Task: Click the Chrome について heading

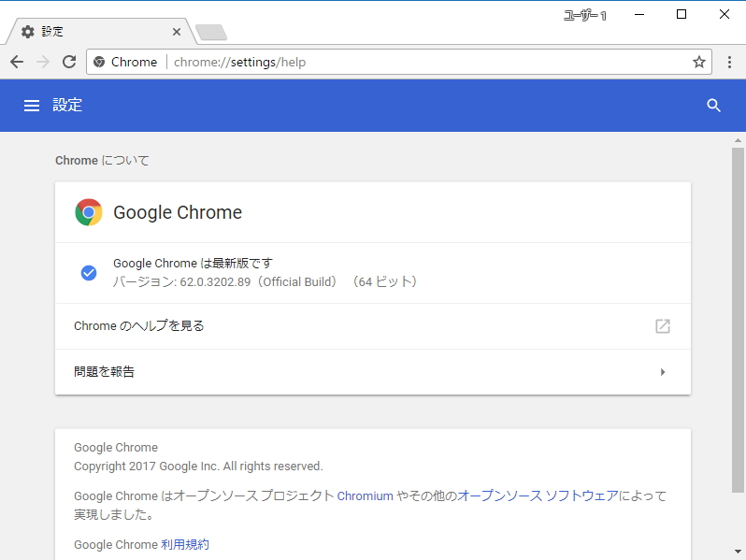Action: [x=102, y=161]
